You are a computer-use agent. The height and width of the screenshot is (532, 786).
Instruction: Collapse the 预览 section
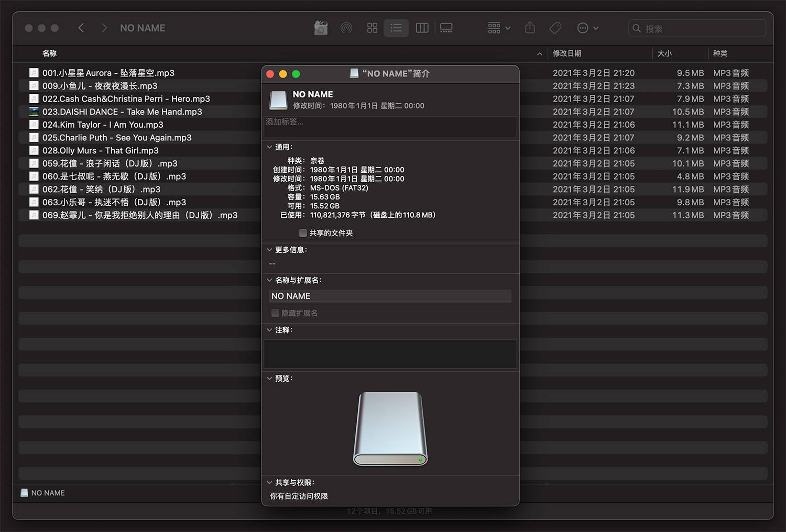point(269,379)
